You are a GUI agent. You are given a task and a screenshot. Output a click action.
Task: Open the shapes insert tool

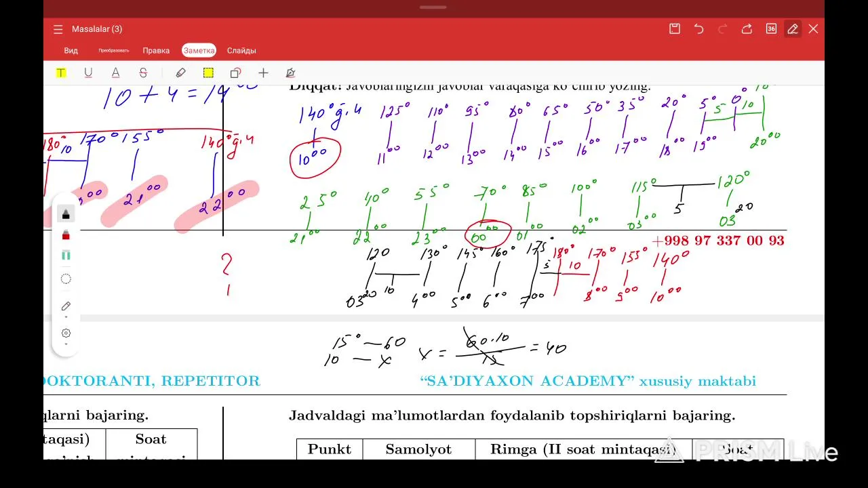pos(235,73)
